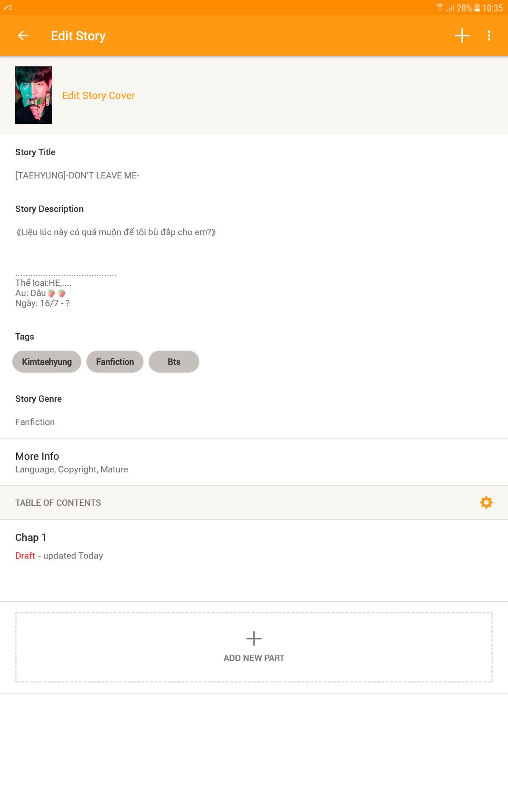Tap the plus icon above Add New Part
This screenshot has width=508, height=812.
click(254, 639)
